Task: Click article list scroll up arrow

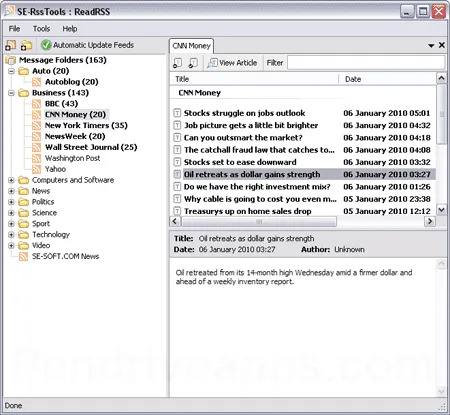Action: 441,78
